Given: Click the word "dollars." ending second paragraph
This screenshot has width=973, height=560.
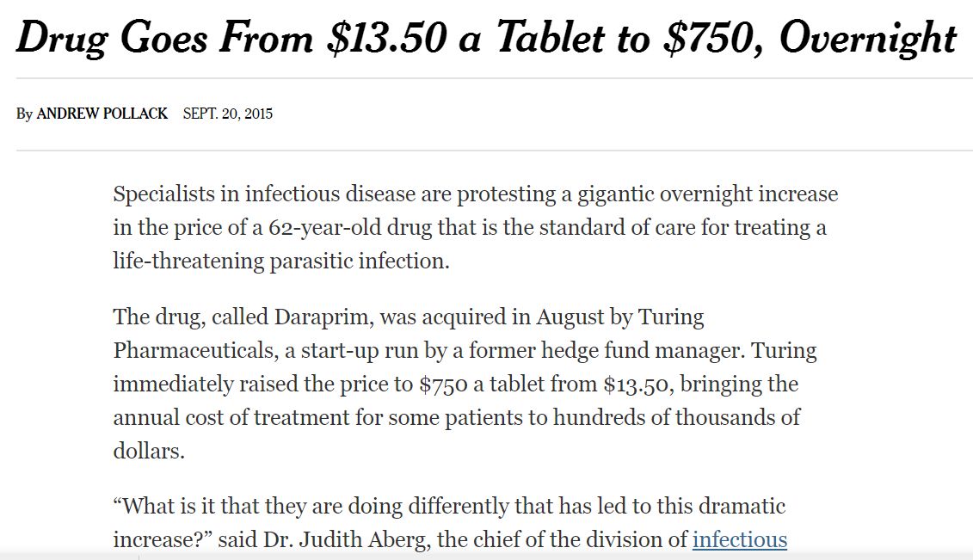Looking at the screenshot, I should (149, 451).
